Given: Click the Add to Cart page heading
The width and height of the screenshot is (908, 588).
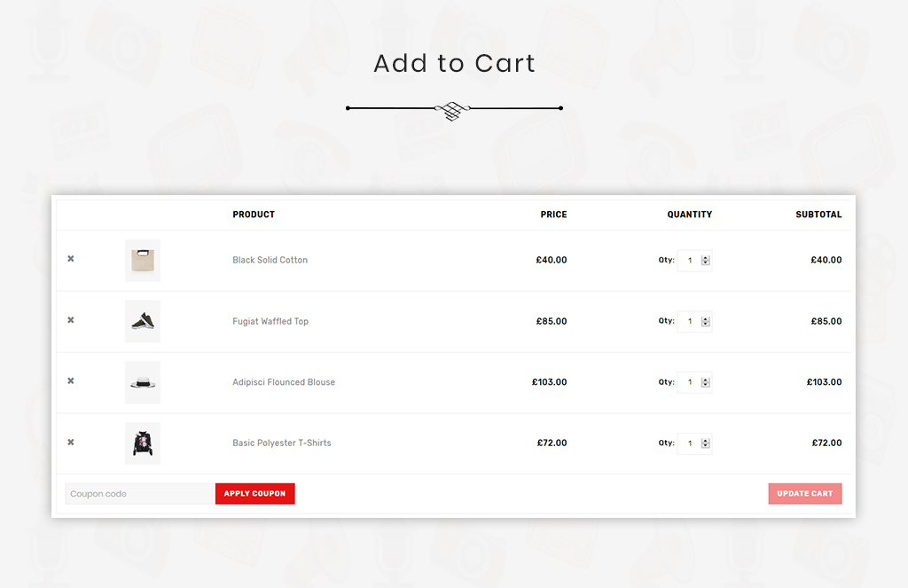Looking at the screenshot, I should click(x=455, y=63).
